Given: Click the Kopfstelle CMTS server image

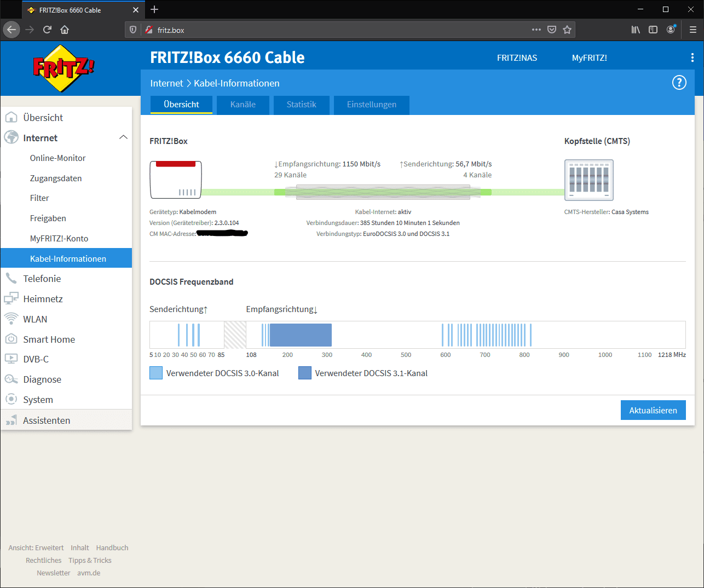Looking at the screenshot, I should 589,180.
